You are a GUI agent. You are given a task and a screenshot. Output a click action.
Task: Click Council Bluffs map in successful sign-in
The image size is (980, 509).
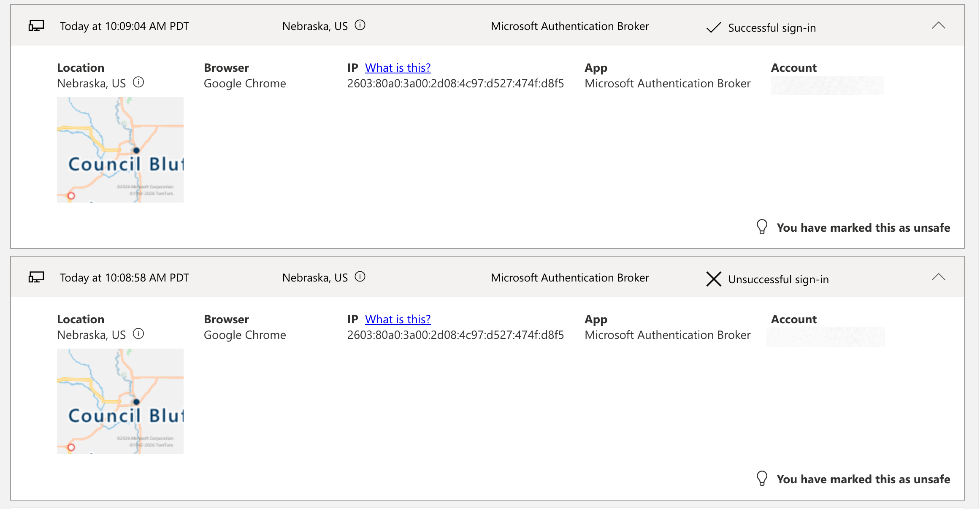point(120,150)
